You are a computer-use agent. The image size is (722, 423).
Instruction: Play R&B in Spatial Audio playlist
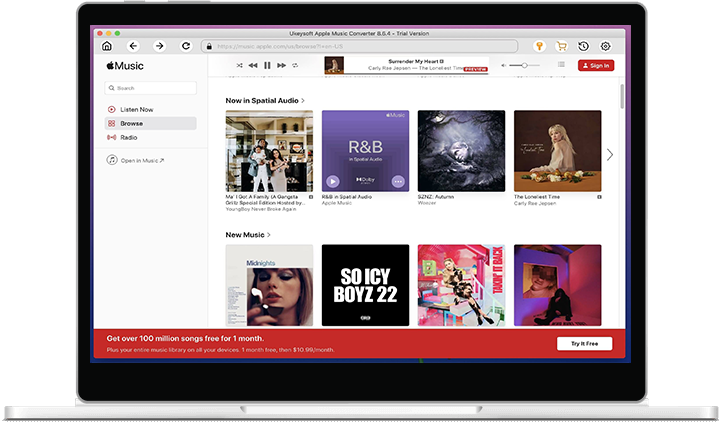pos(332,181)
